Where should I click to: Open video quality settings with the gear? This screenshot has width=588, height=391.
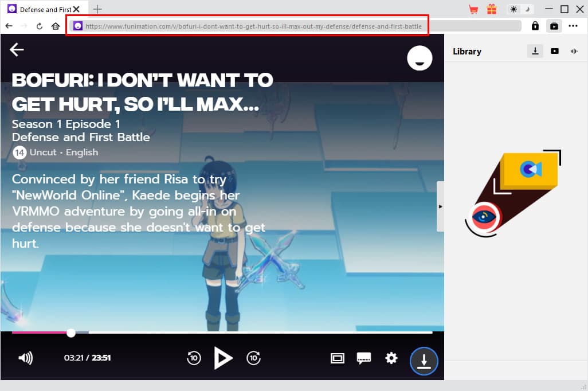coord(391,358)
